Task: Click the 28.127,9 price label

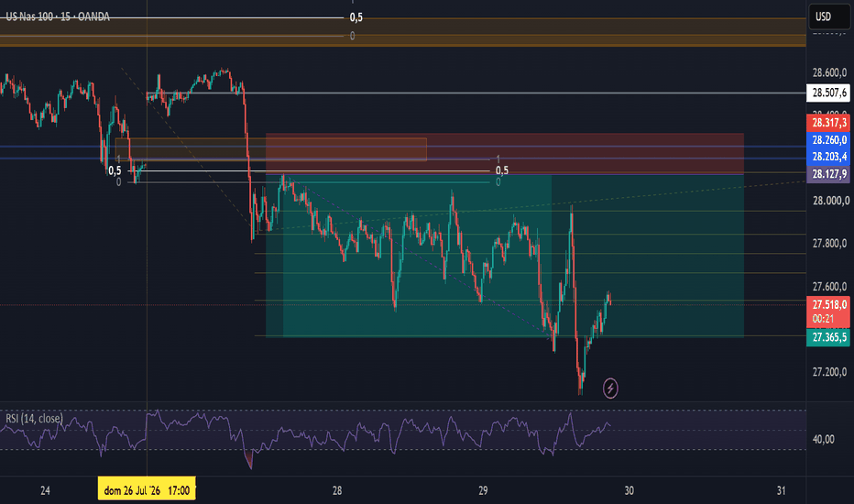Action: click(x=827, y=174)
